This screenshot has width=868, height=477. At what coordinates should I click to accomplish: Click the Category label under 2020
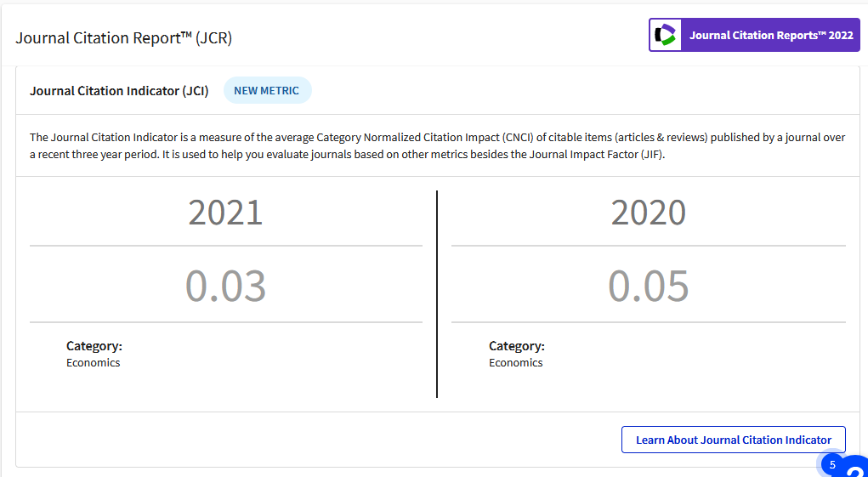[517, 346]
